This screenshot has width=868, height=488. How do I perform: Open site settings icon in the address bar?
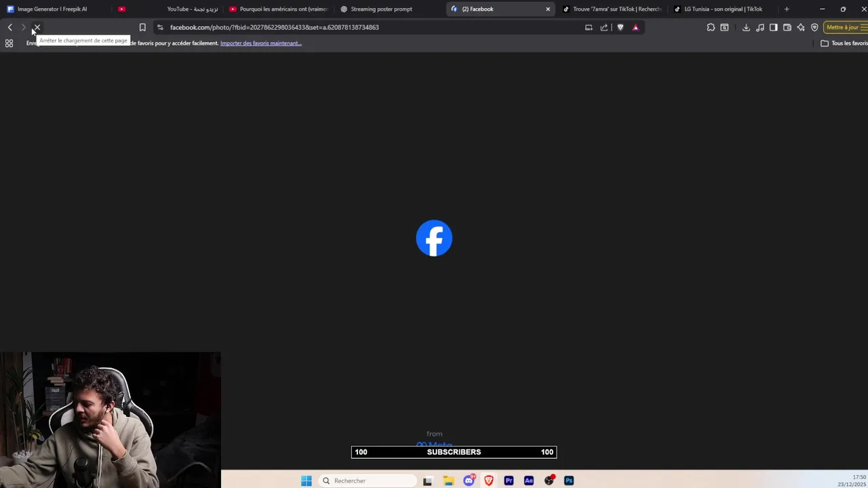click(160, 27)
